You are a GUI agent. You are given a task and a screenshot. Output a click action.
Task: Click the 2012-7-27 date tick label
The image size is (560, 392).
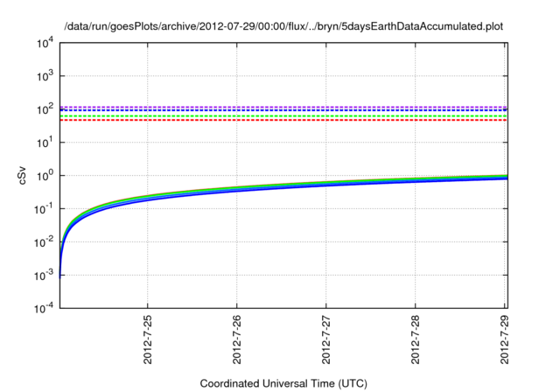click(326, 339)
